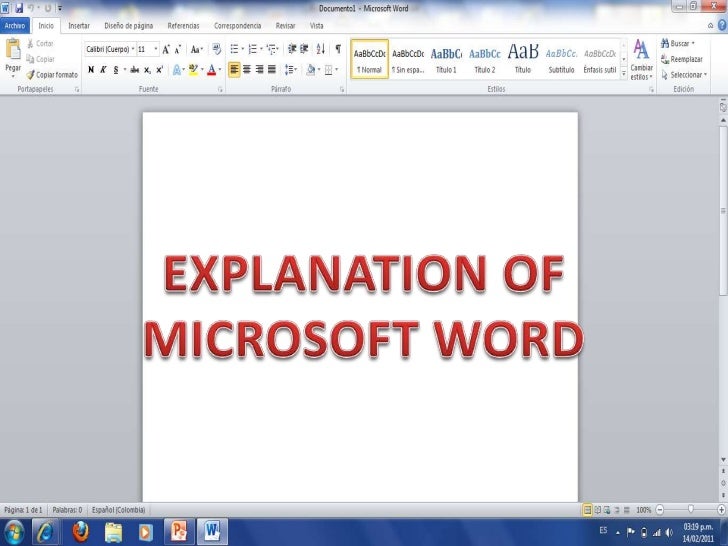Screen dimensions: 728x546
Task: Decrease paragraph indent
Action: coord(292,49)
